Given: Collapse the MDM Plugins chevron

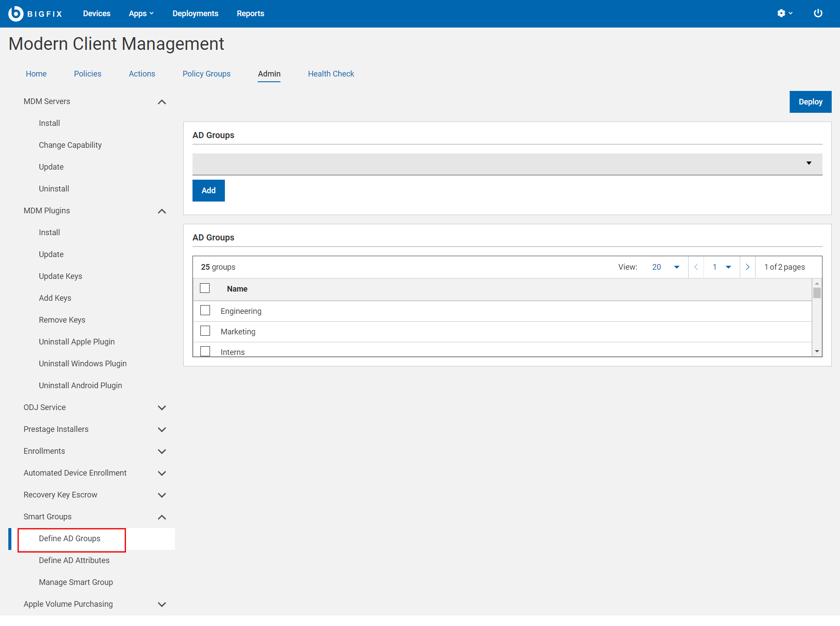Looking at the screenshot, I should point(161,211).
